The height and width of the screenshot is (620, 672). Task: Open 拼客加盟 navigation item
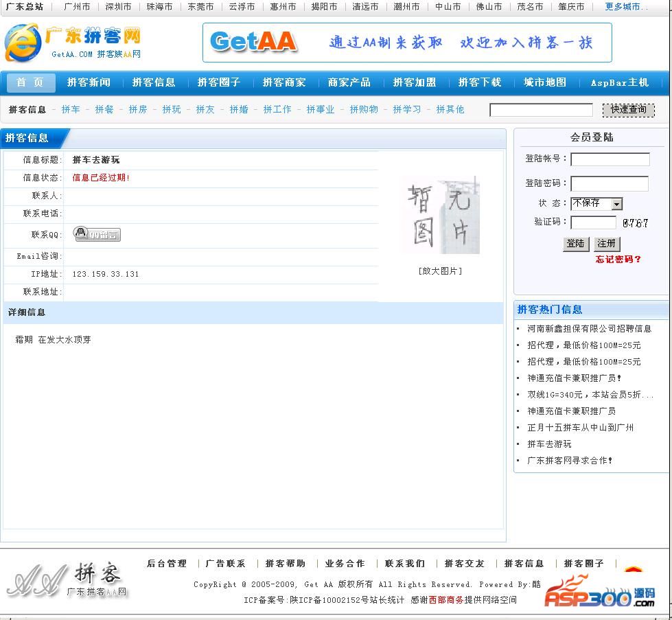415,82
